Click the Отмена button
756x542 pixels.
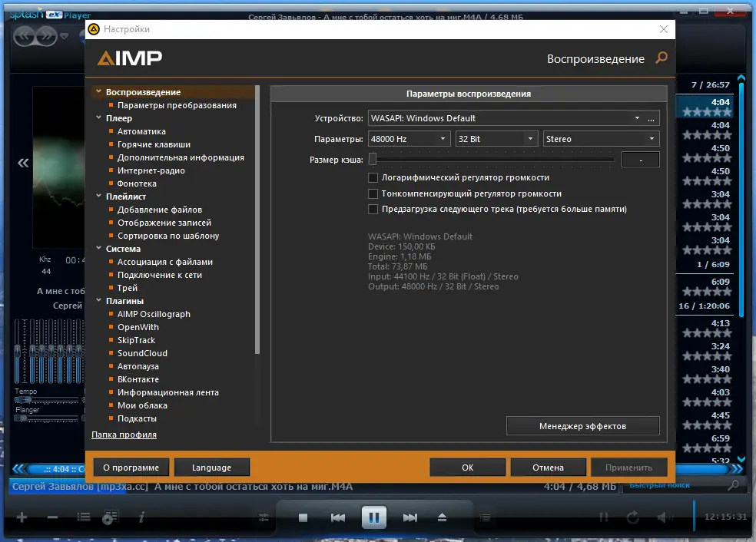[x=549, y=468]
